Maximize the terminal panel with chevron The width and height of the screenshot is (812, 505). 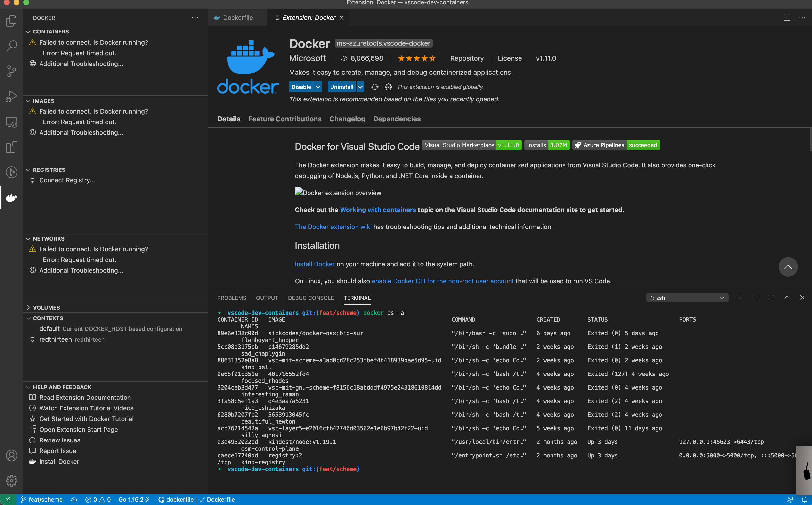tap(787, 297)
